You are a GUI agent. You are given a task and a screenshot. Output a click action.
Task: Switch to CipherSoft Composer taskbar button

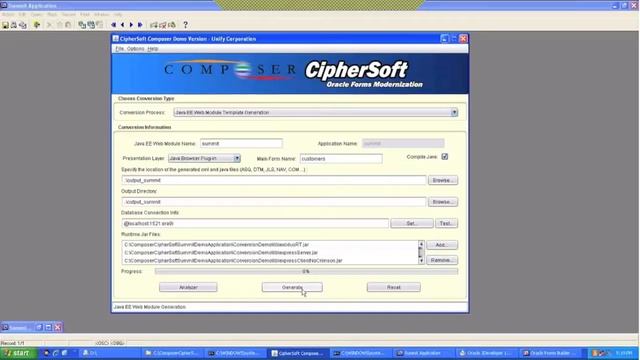click(x=297, y=353)
